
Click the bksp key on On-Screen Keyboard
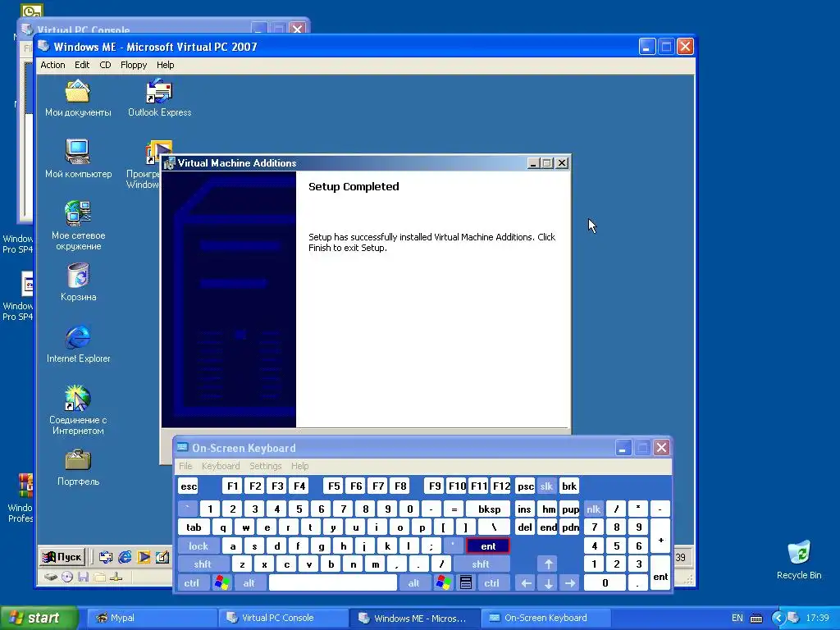point(489,509)
